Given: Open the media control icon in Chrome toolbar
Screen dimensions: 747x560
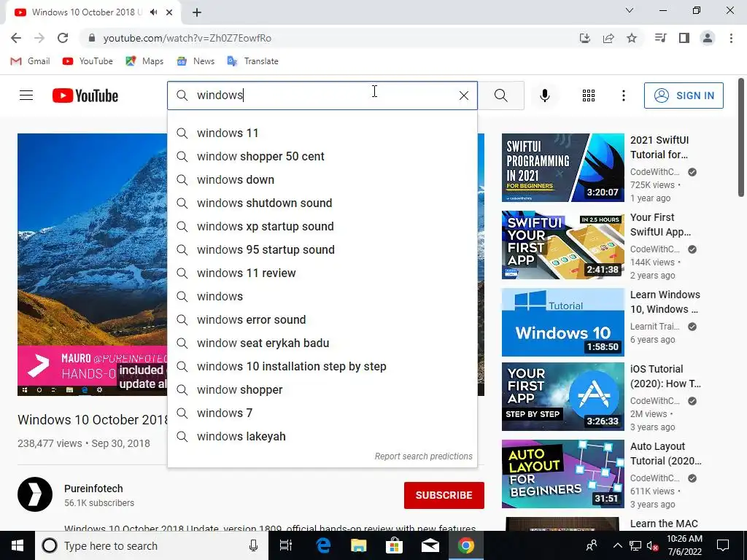Looking at the screenshot, I should pyautogui.click(x=660, y=38).
